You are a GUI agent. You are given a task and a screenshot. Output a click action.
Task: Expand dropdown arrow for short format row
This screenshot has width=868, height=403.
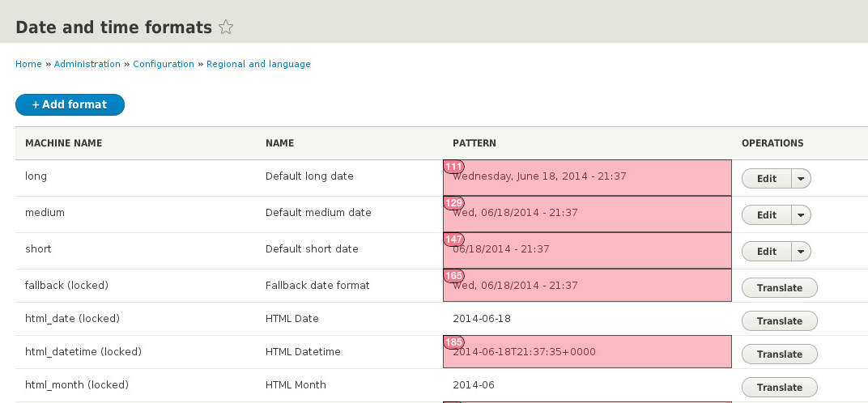pos(801,252)
